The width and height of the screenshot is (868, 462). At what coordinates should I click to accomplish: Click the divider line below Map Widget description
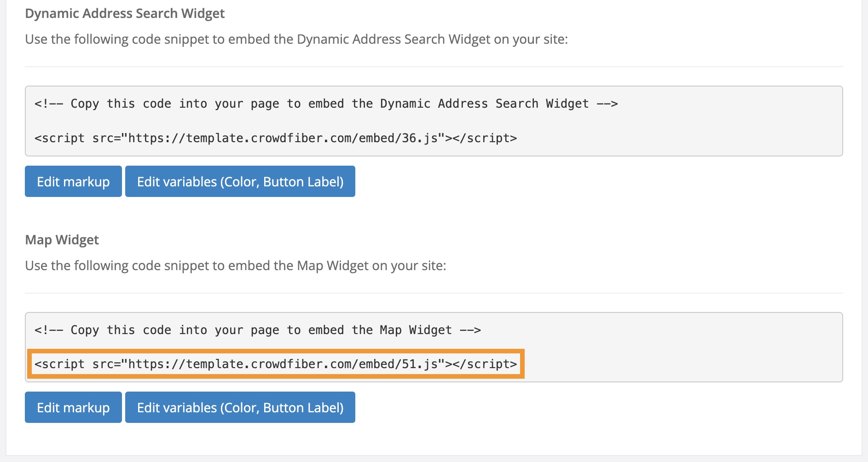[x=434, y=293]
